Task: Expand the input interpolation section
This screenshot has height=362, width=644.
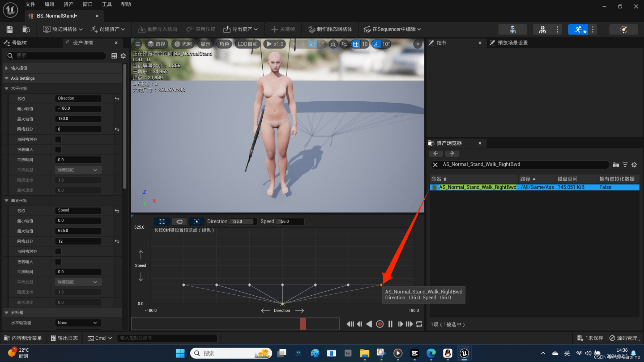Action: tap(7, 68)
